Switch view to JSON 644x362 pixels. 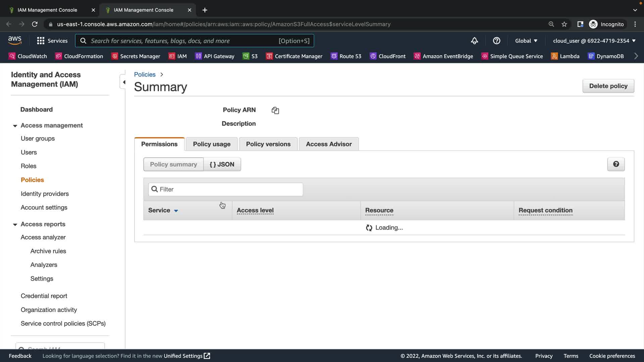pyautogui.click(x=222, y=164)
